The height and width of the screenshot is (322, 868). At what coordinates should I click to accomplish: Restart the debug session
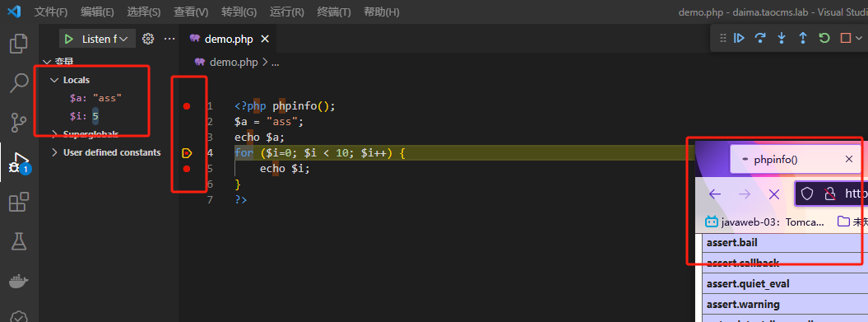(x=824, y=38)
